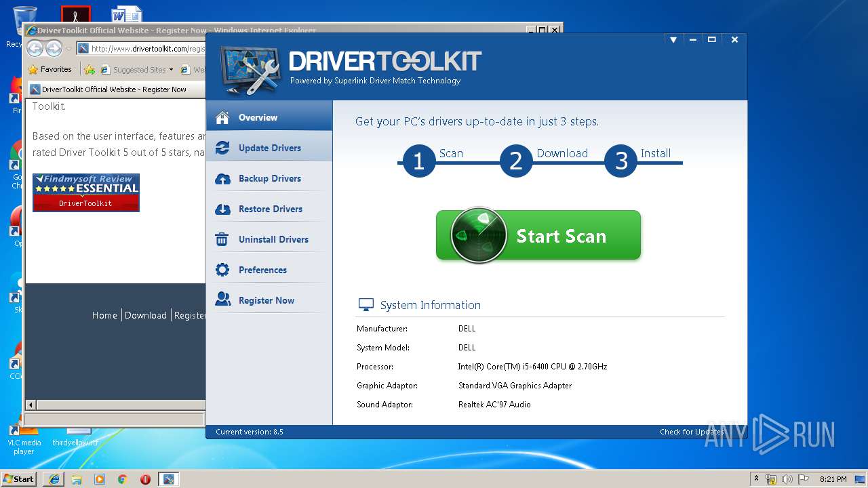Click the thirdyellow.rtf desktop file
Viewport: 868px width, 488px height.
pos(76,438)
